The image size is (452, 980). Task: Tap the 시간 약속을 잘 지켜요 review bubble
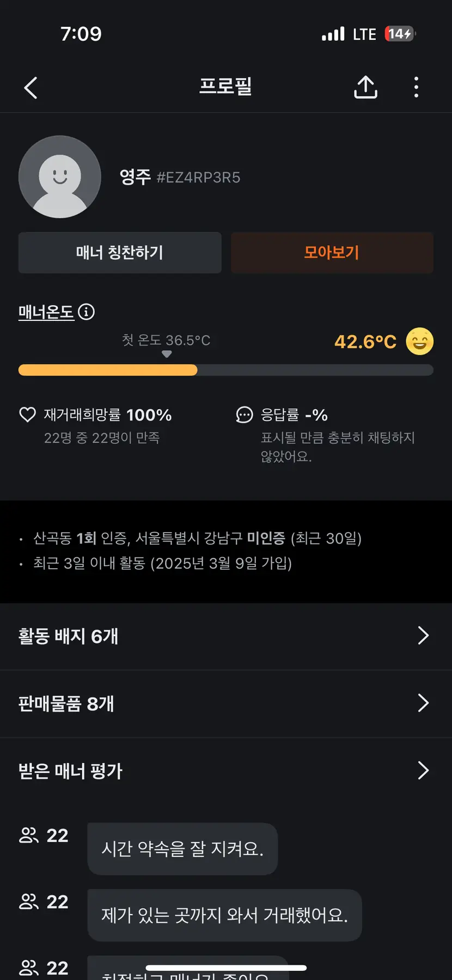(x=182, y=849)
